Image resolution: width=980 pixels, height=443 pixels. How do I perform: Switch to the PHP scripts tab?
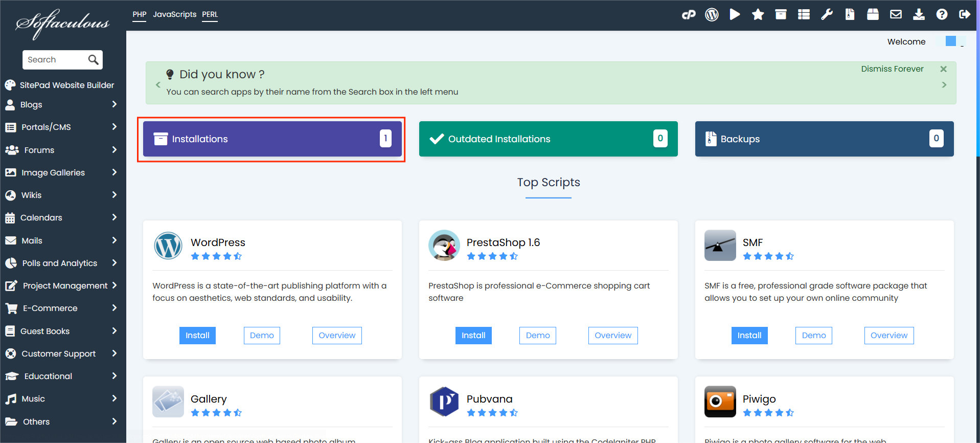point(140,14)
